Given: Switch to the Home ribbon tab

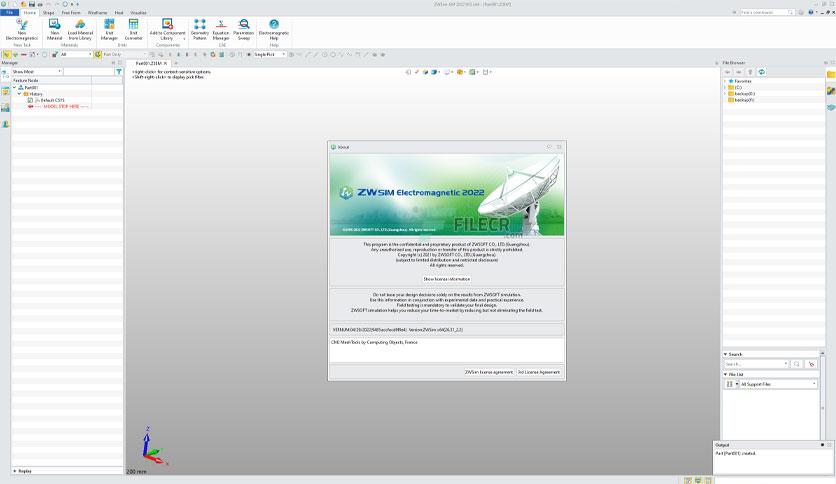Looking at the screenshot, I should (30, 12).
